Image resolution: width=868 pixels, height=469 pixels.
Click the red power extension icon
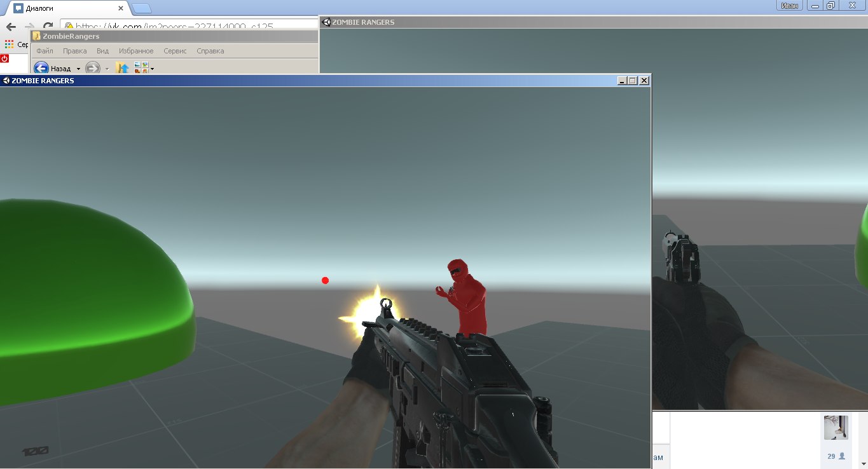click(4, 58)
